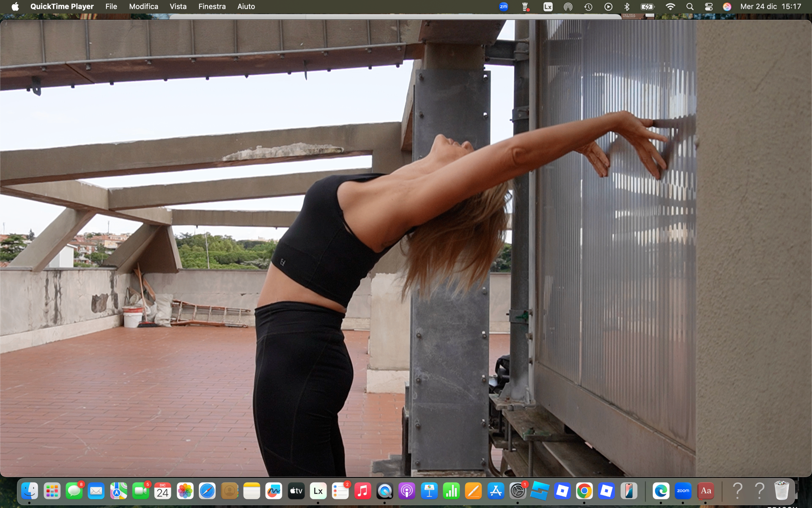Image resolution: width=812 pixels, height=508 pixels.
Task: Open Launchpad in the Dock
Action: point(52,491)
